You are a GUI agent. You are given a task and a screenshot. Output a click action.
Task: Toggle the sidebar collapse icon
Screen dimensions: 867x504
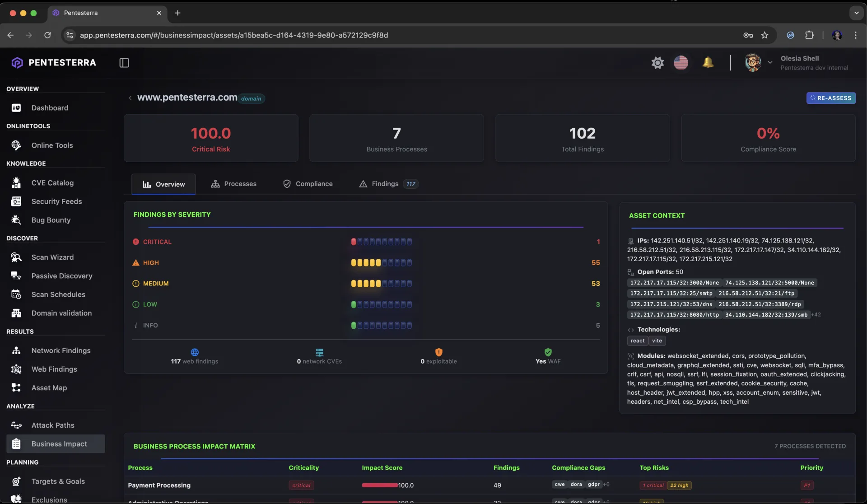point(124,63)
